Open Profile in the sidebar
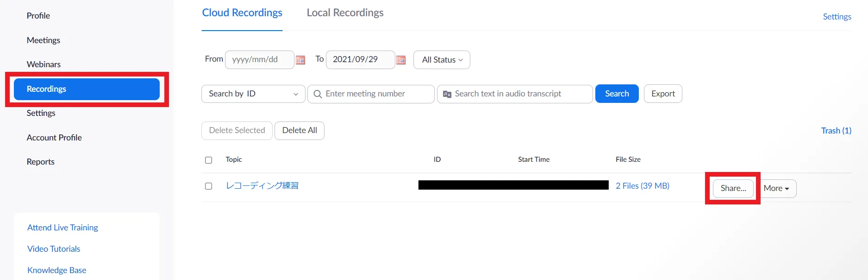 tap(38, 16)
